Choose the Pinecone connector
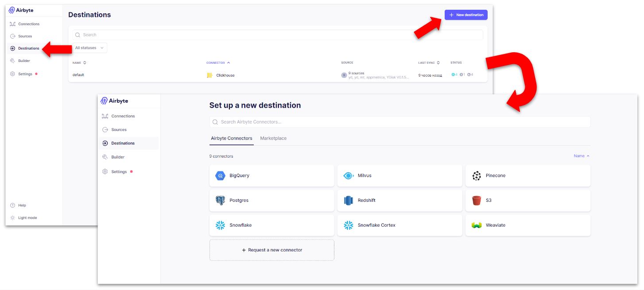The width and height of the screenshot is (644, 290). [x=528, y=176]
